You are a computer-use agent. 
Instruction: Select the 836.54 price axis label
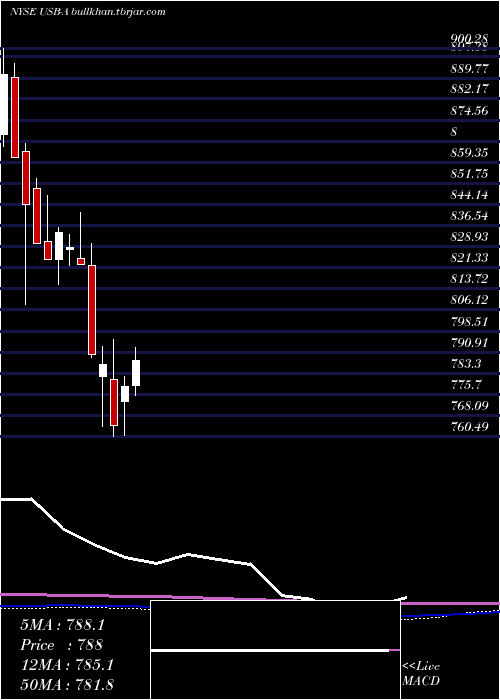[x=469, y=216]
